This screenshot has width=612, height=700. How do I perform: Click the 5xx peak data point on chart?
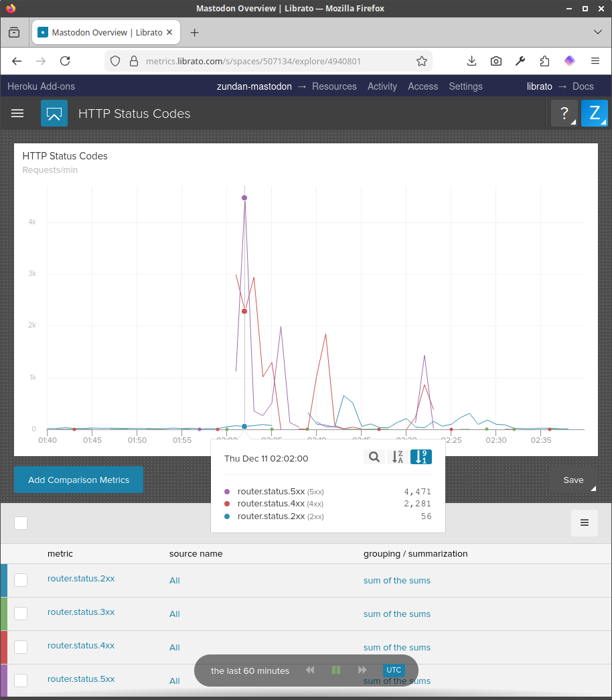pos(244,198)
